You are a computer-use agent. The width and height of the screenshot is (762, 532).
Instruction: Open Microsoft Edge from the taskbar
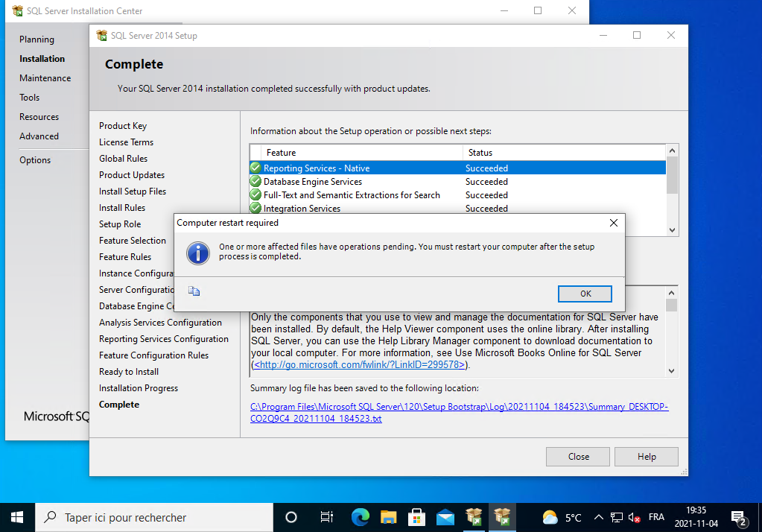361,517
